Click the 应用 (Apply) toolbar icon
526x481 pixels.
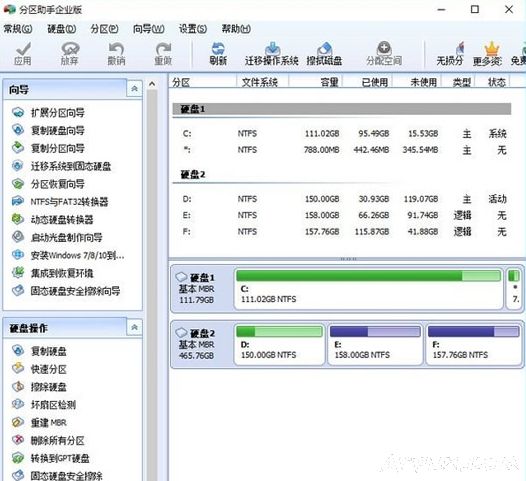(23, 54)
